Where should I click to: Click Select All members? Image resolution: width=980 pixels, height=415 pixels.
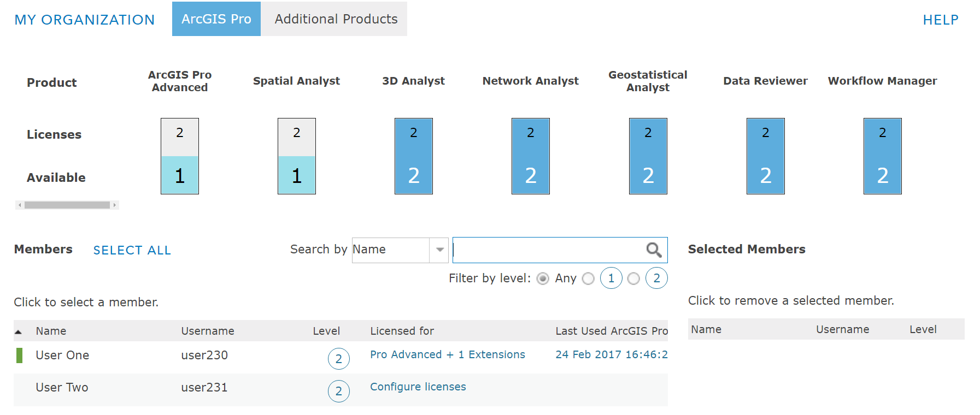(x=132, y=250)
